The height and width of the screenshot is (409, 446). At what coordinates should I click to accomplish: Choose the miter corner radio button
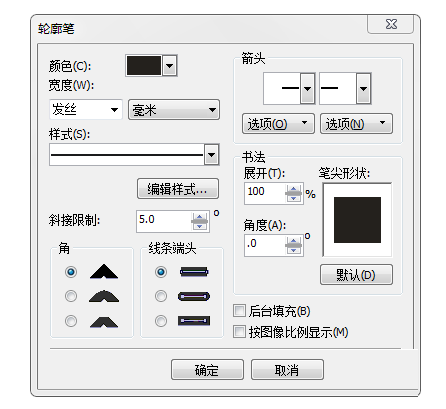71,272
